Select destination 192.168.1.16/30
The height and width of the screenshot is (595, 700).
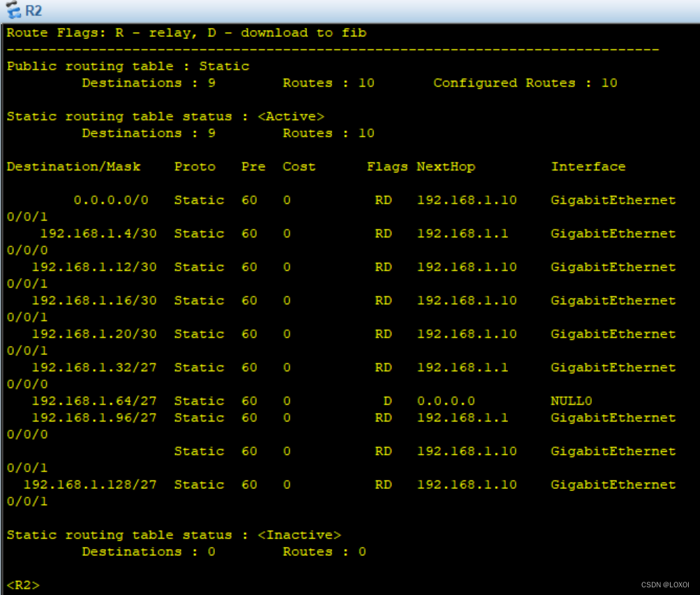pos(94,300)
